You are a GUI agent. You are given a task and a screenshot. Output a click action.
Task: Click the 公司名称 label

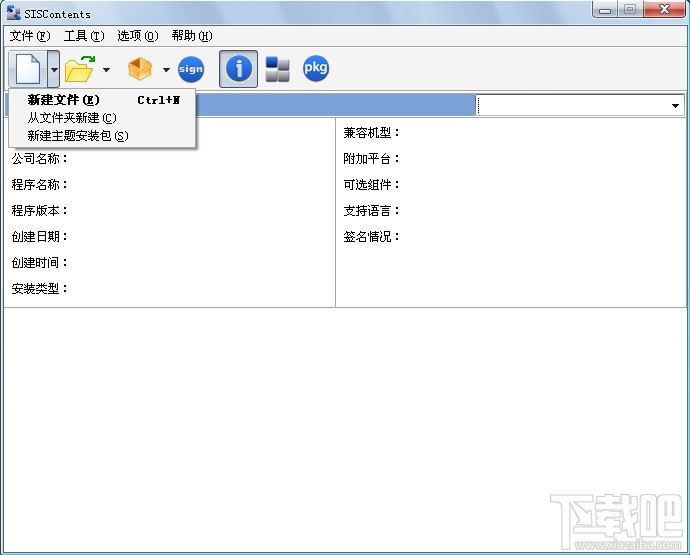point(39,159)
